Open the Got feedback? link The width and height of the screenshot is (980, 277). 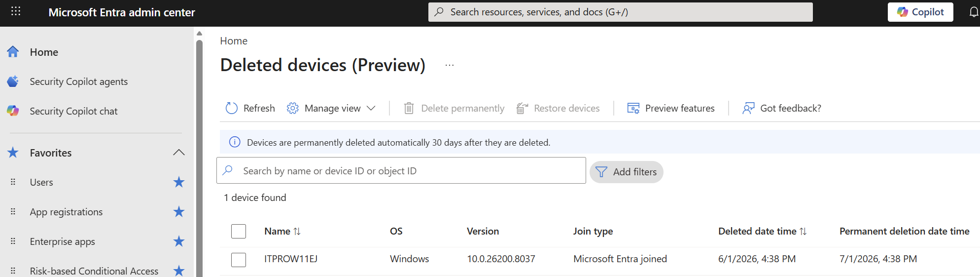(x=791, y=108)
